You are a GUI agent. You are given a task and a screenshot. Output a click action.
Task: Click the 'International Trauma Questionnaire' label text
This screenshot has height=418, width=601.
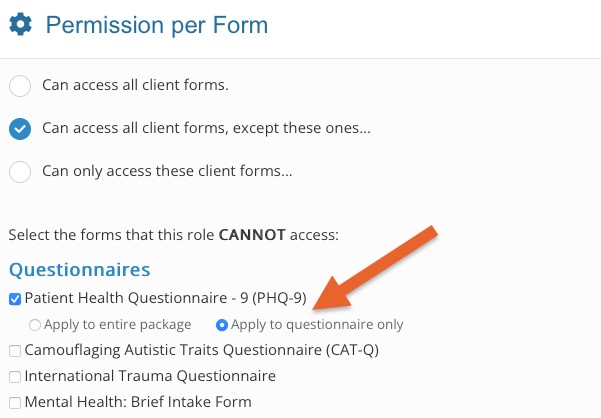[x=150, y=376]
